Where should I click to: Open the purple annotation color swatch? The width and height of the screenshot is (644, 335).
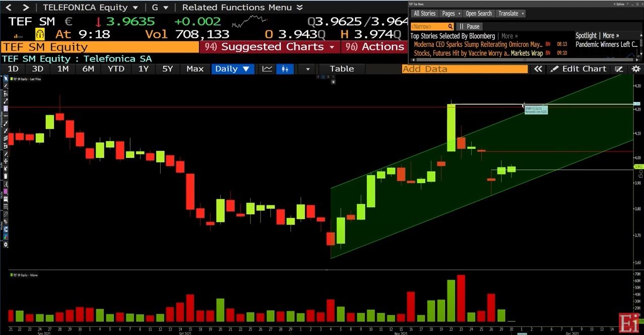(6, 191)
